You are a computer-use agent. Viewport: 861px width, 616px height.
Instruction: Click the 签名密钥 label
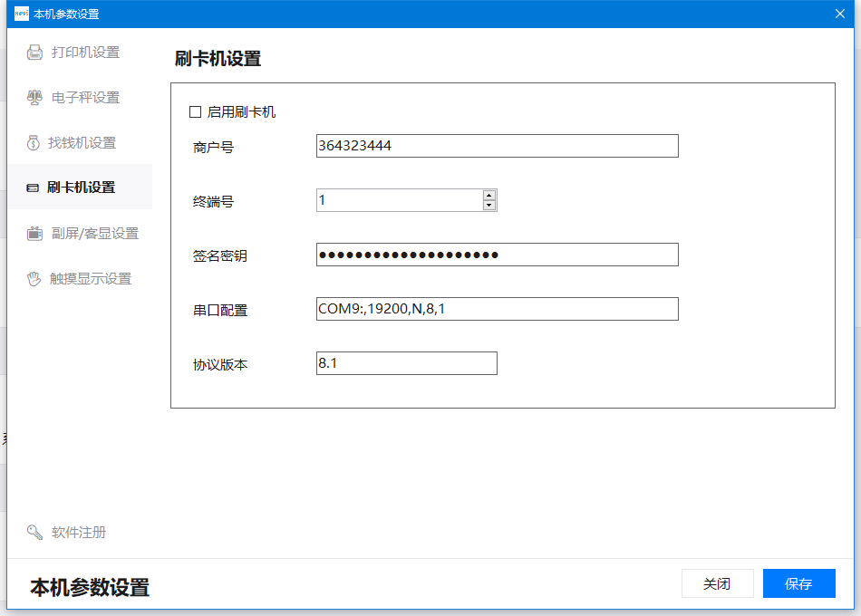219,255
